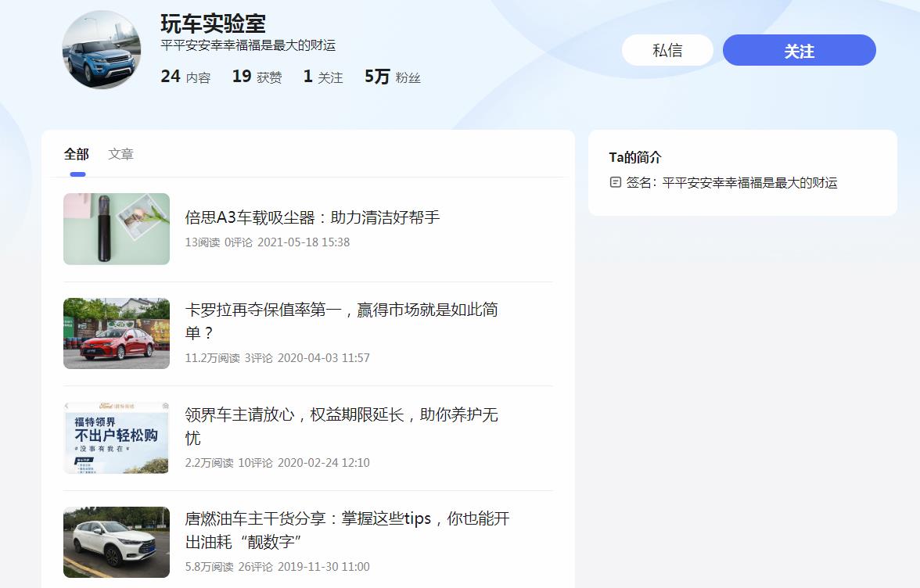Click the 1 关注 following count
The image size is (920, 588).
(323, 77)
